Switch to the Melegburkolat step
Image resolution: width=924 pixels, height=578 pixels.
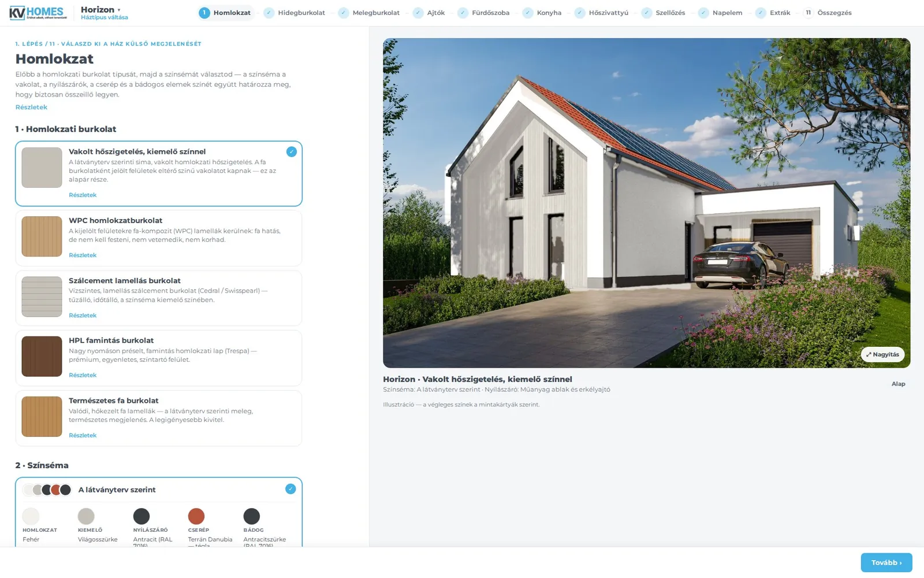click(369, 13)
